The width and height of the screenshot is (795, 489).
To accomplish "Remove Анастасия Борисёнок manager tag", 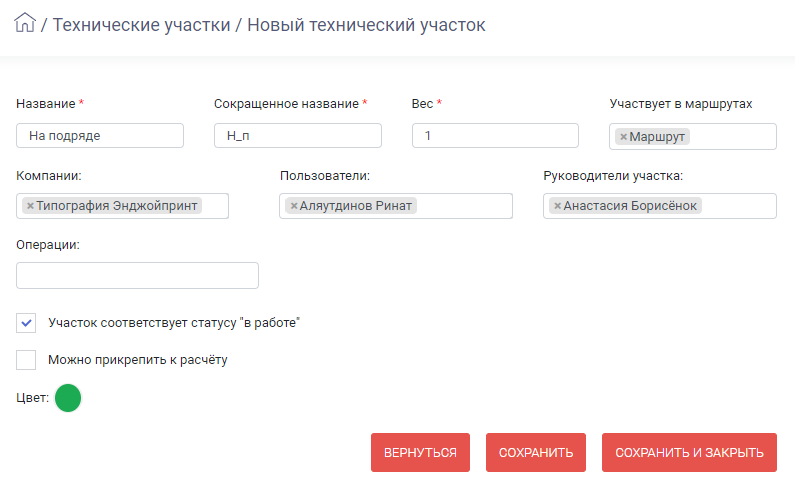I will pyautogui.click(x=557, y=205).
